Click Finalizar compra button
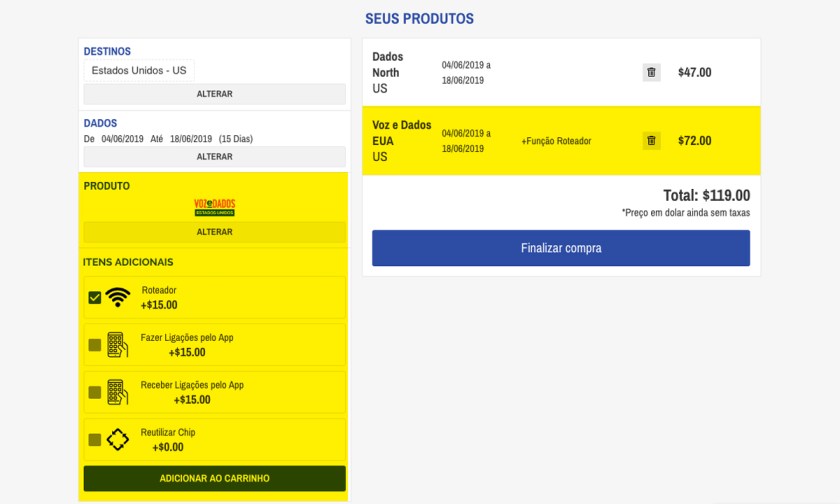 tap(560, 248)
